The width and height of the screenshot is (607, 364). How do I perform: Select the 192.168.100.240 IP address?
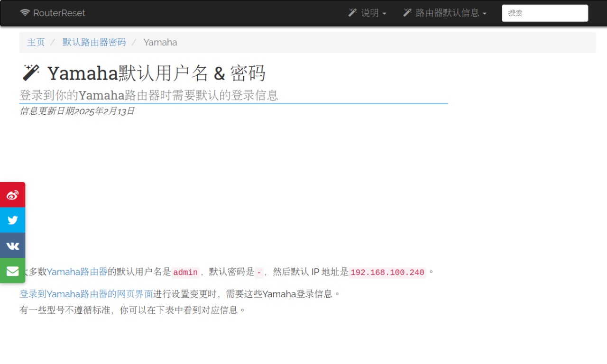(387, 273)
